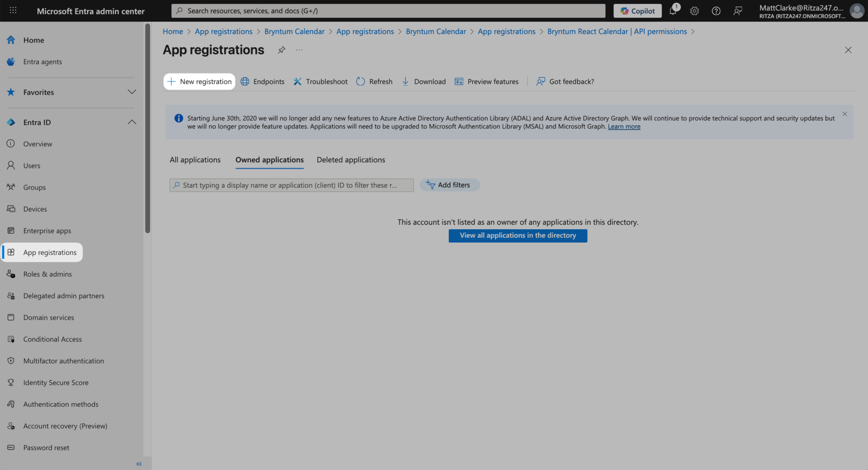Click the help question mark icon
The image size is (868, 470).
click(716, 11)
